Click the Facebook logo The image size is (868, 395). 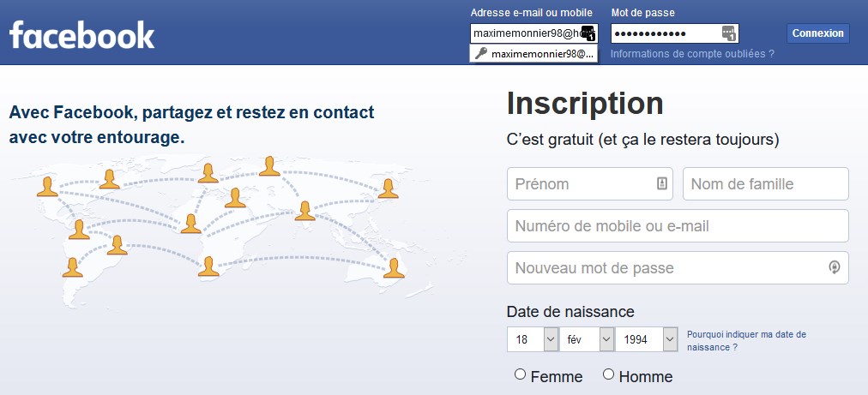coord(82,35)
